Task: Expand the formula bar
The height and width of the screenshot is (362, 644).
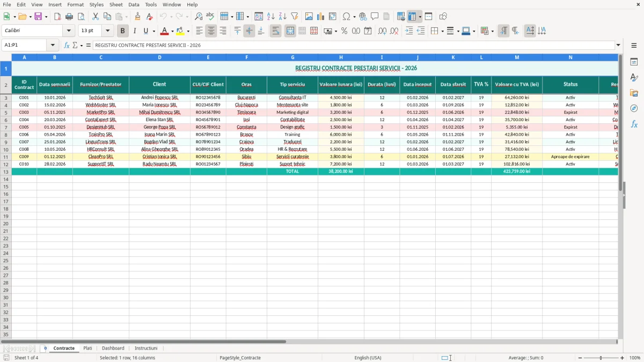Action: (x=618, y=45)
